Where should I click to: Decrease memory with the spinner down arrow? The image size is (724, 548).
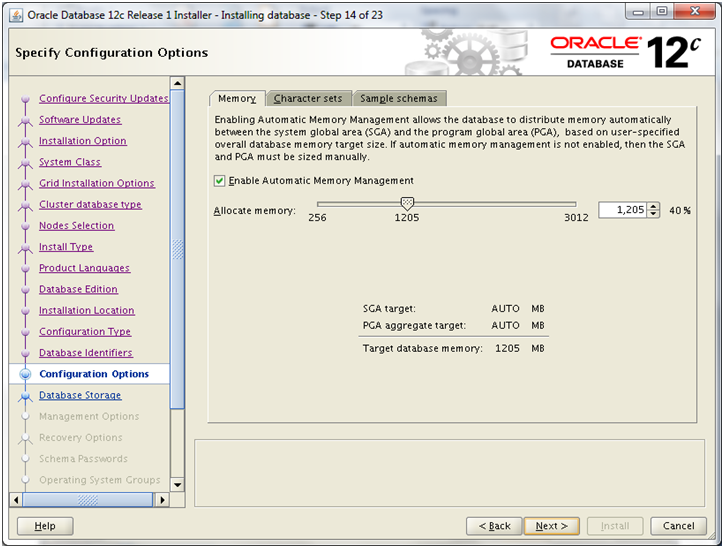[x=653, y=214]
